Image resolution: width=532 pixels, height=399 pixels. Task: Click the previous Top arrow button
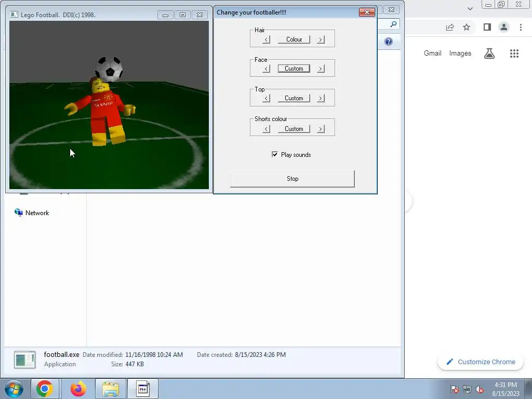coord(267,98)
